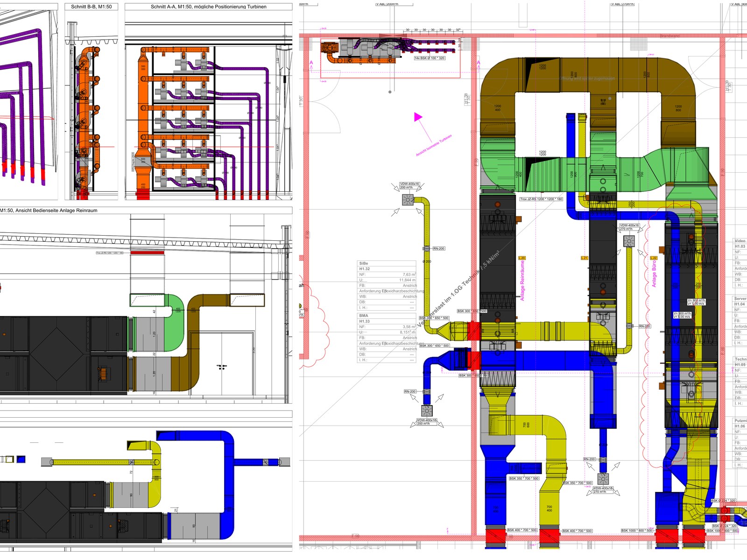Select the grey diffuser symbol under top-left "VDW-400x16" label
Viewport: 747px width, 560px height.
point(408,200)
